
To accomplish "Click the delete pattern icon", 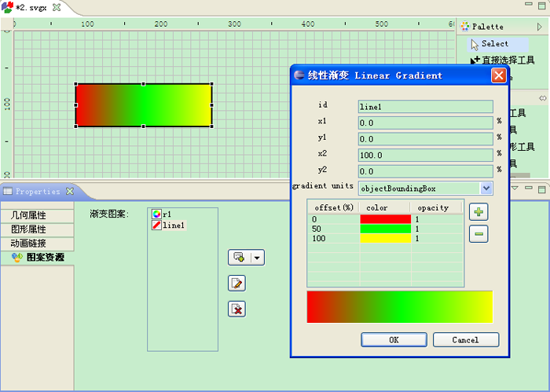I will click(236, 309).
